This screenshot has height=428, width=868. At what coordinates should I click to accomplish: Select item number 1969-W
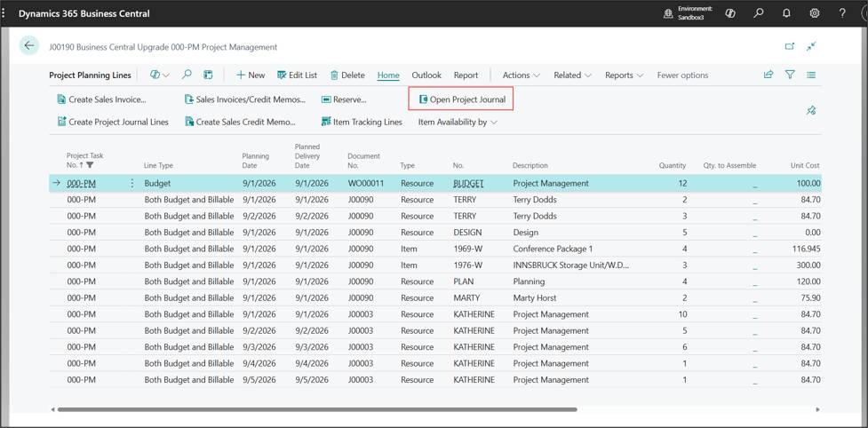pos(468,249)
